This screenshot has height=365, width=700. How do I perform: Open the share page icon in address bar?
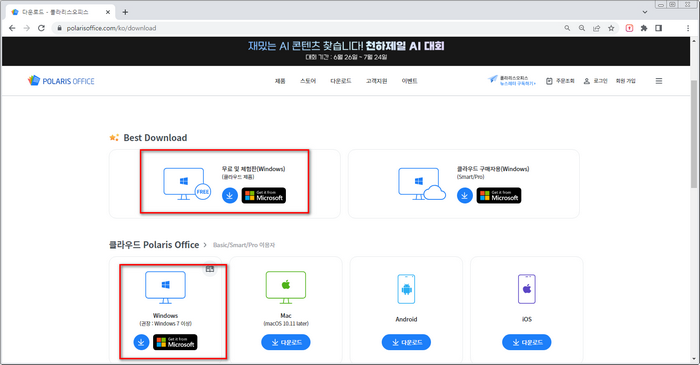596,28
